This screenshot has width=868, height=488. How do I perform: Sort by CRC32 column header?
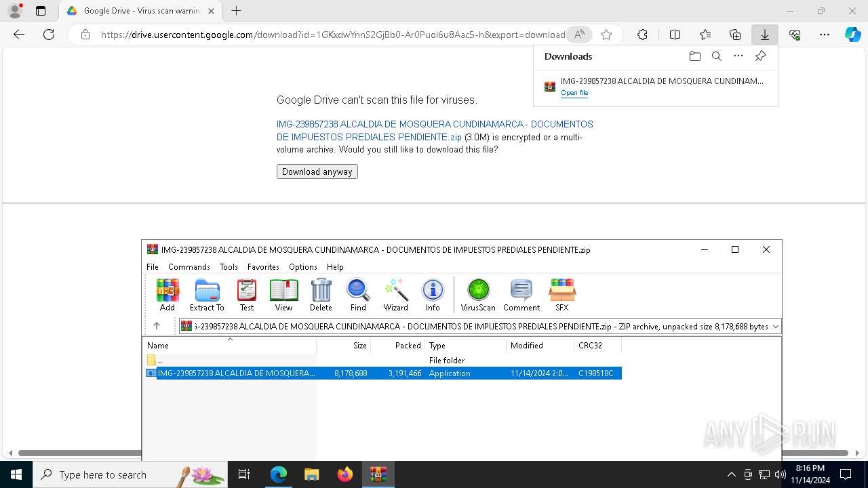[x=598, y=346]
